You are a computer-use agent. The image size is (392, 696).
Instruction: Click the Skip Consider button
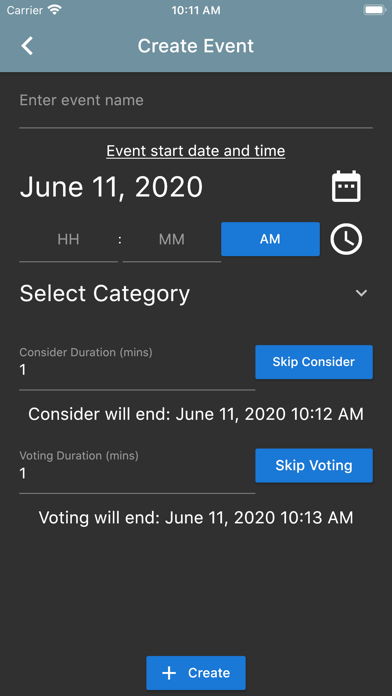point(314,362)
